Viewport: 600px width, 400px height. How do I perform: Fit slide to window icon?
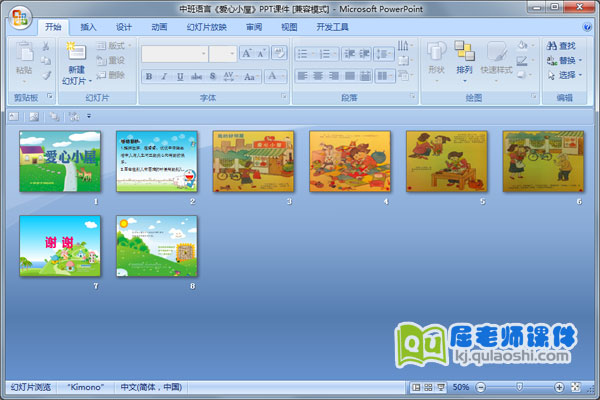pos(576,386)
